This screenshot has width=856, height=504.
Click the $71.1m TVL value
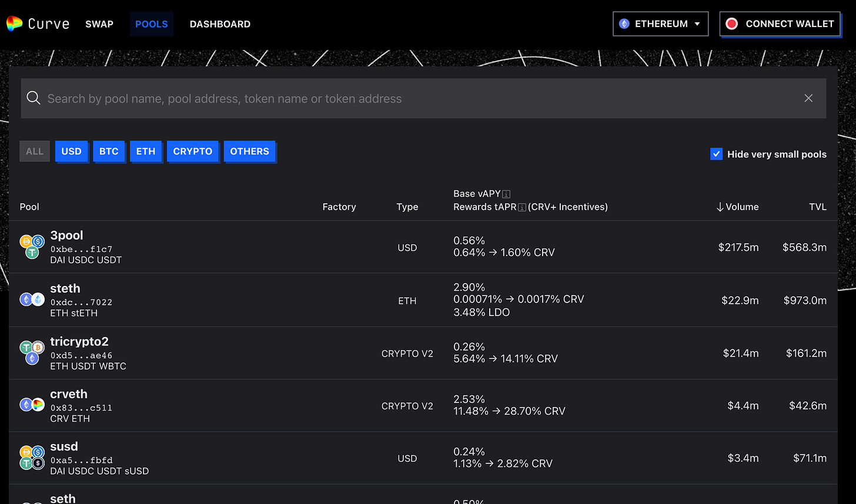808,458
